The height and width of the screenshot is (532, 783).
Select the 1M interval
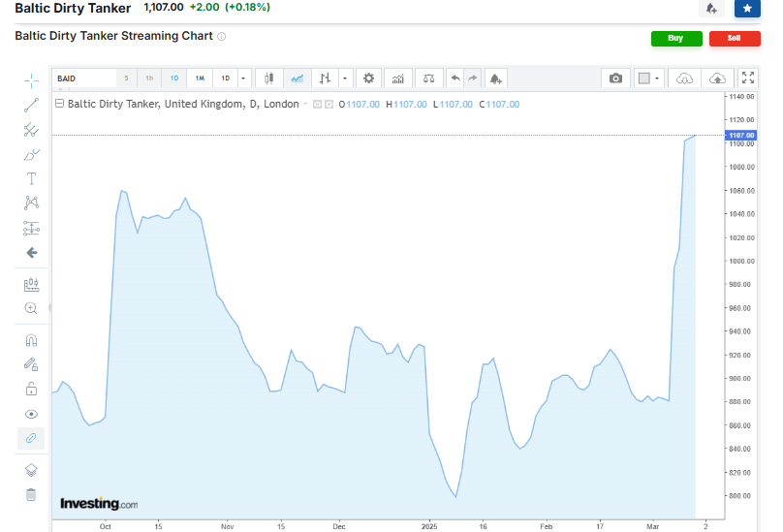coord(200,78)
